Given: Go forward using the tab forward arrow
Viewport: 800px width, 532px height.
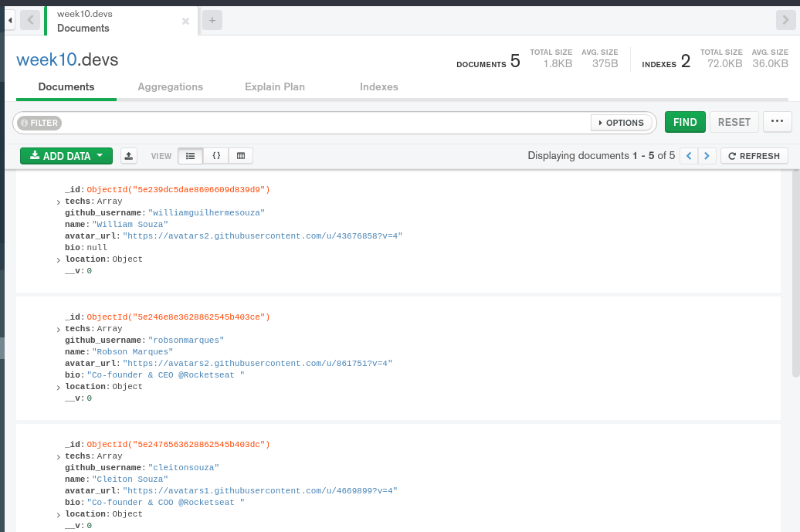Looking at the screenshot, I should (786, 20).
